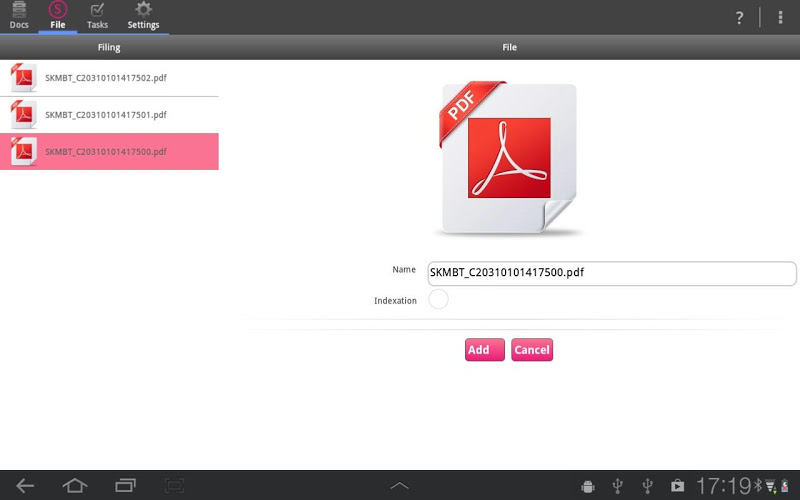Tap the Android home button
The height and width of the screenshot is (500, 800).
tap(75, 485)
